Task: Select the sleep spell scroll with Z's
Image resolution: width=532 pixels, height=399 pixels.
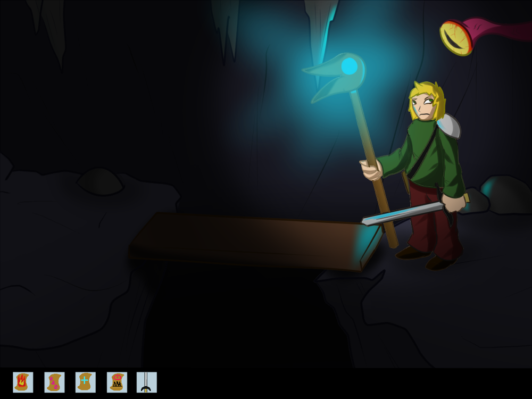Action: coord(54,382)
